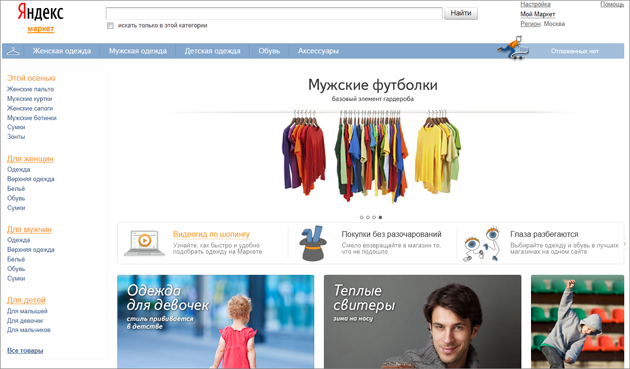Open the Обувь category tab

click(269, 51)
